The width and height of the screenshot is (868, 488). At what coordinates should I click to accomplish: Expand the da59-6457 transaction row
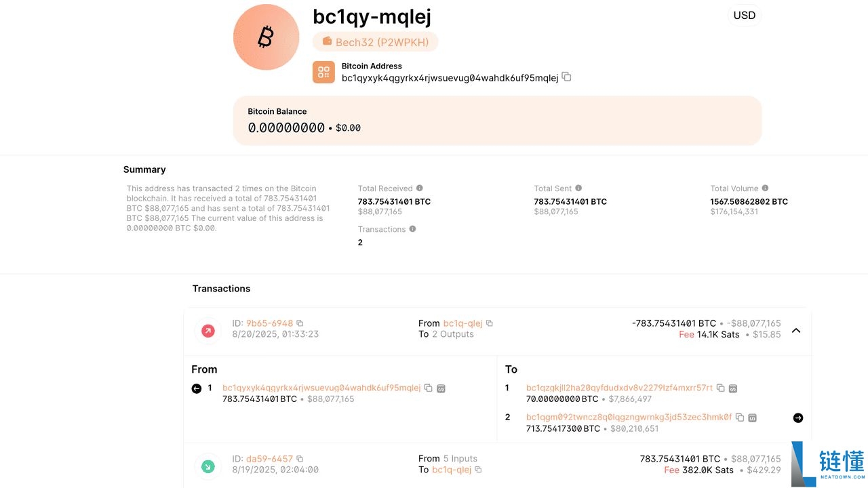(796, 465)
